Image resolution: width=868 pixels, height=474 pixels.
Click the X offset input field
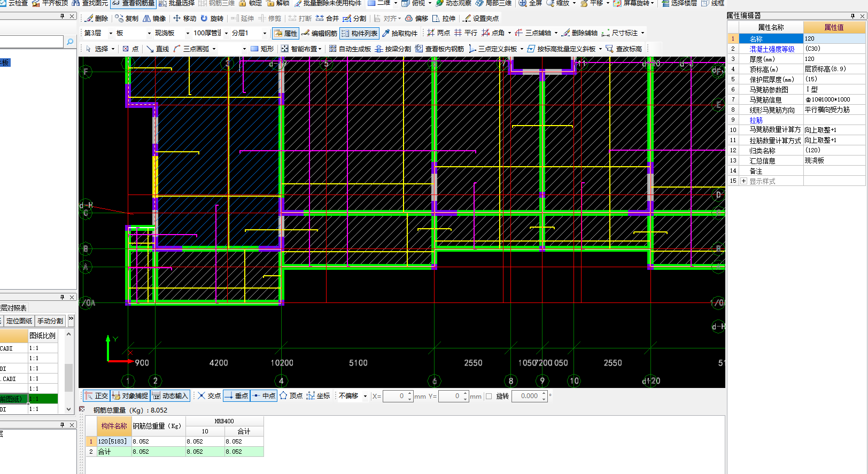(x=398, y=396)
